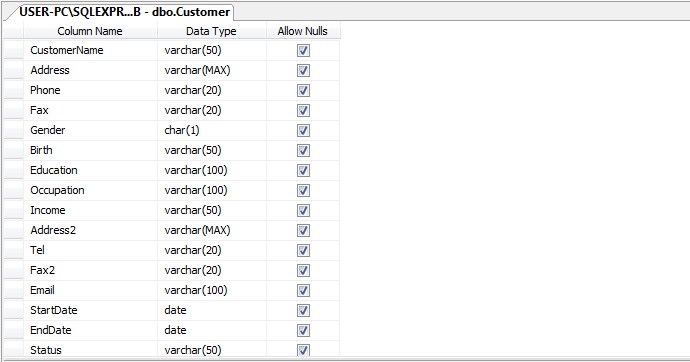The height and width of the screenshot is (362, 690).
Task: Disable Allow Nulls for Email
Action: (303, 290)
